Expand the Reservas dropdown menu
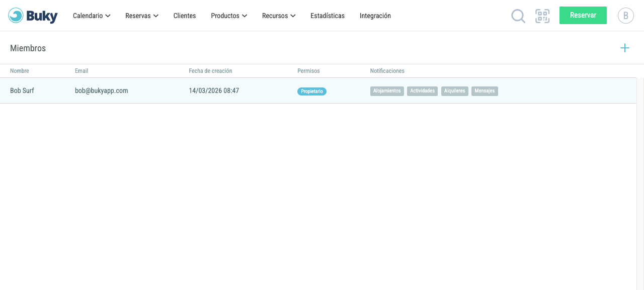644x290 pixels. click(x=142, y=16)
